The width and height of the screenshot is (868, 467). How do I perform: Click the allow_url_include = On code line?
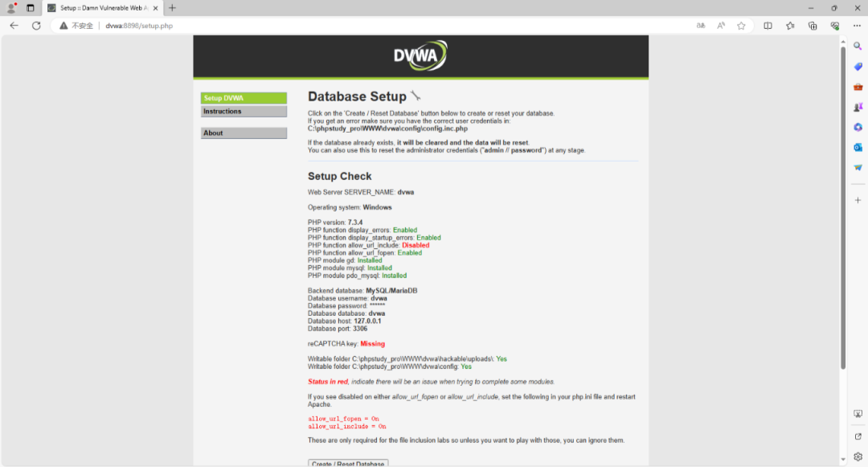tap(347, 427)
